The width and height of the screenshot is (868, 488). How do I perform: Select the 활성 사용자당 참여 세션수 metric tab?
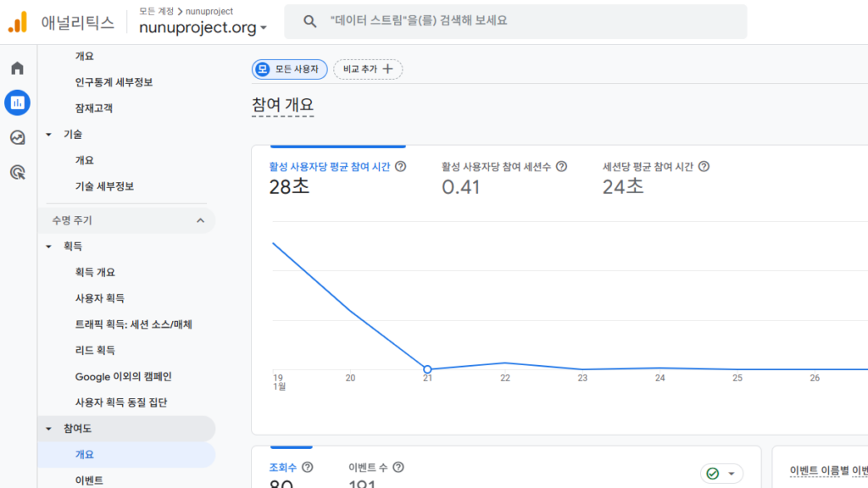(x=504, y=176)
